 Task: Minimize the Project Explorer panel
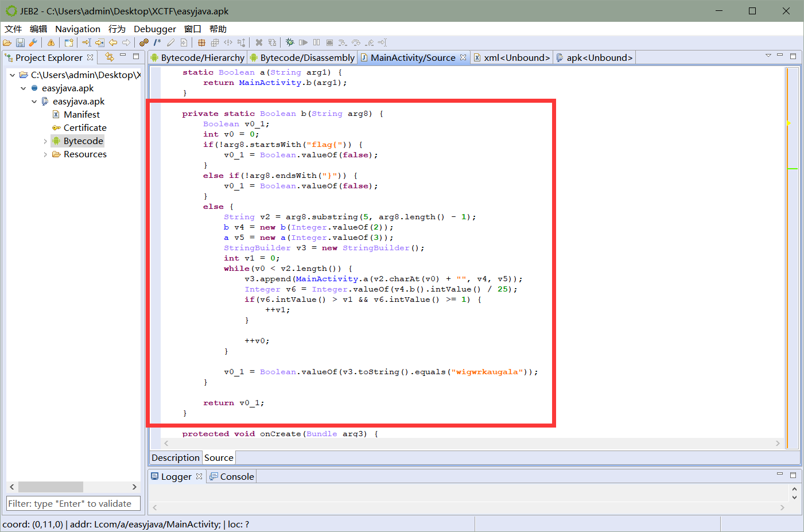tap(123, 56)
